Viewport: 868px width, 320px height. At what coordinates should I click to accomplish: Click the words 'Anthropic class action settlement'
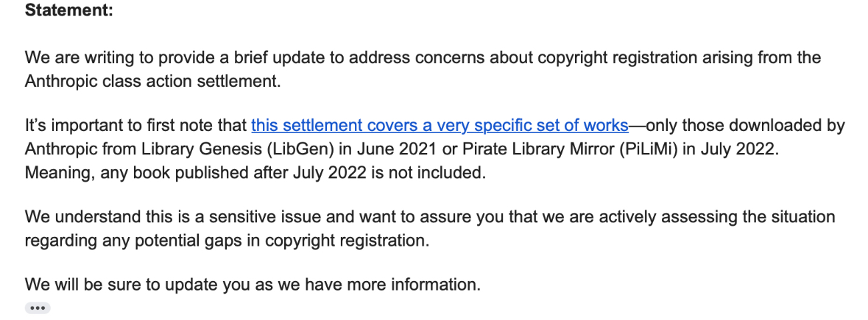(152, 81)
